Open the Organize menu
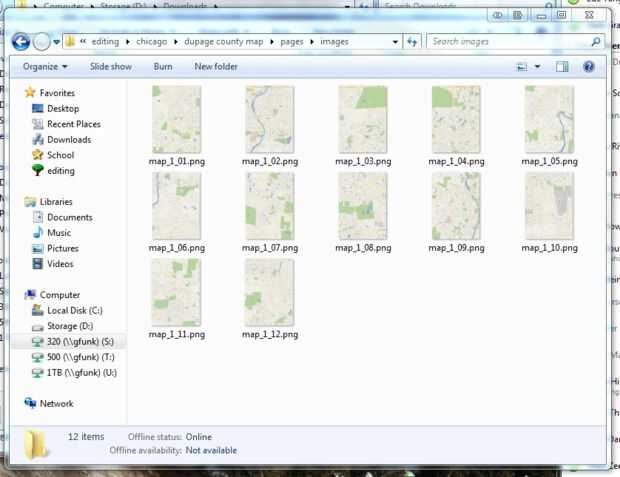This screenshot has width=620, height=477. point(45,66)
